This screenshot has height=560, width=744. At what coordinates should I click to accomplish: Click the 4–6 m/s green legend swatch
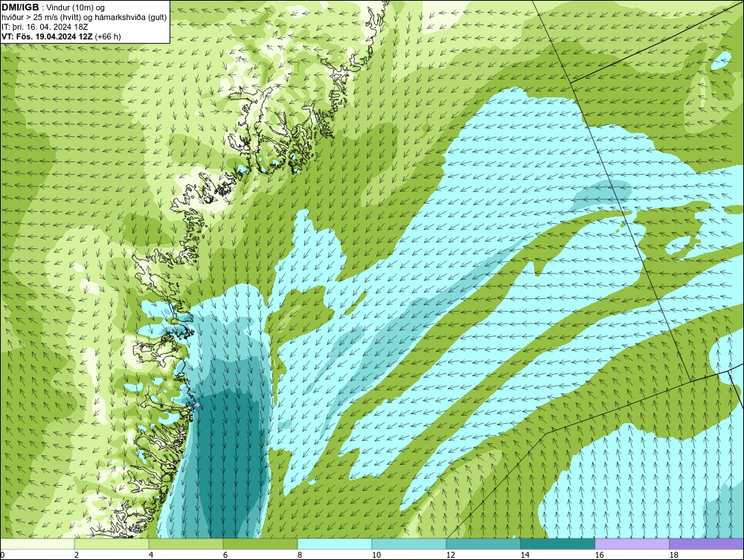tap(186, 544)
